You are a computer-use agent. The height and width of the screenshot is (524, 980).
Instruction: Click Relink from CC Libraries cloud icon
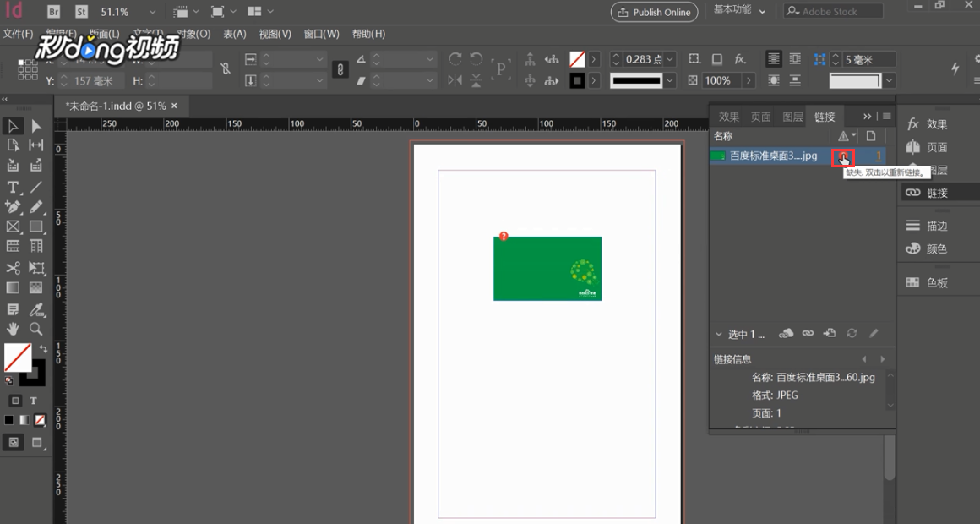pyautogui.click(x=786, y=333)
